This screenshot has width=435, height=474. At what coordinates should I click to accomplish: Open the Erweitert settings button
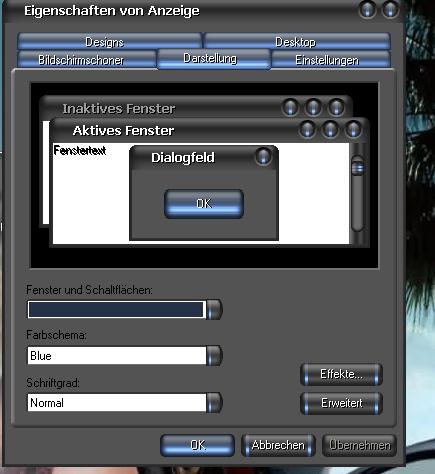[341, 403]
